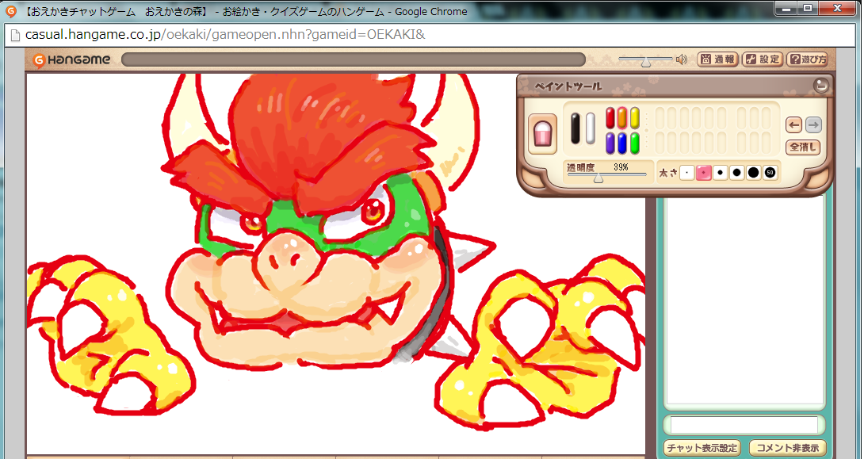The image size is (868, 459).
Task: Pick the black color capsule
Action: click(575, 128)
